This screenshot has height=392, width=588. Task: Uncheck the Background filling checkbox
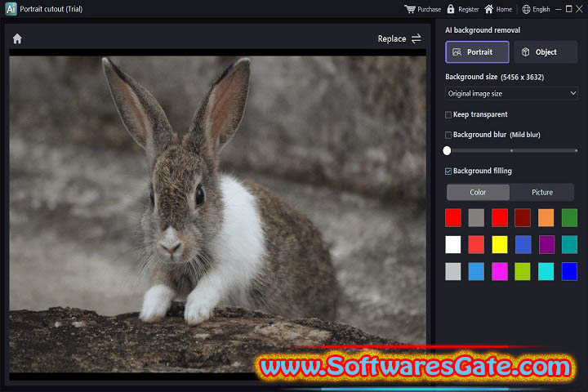click(448, 171)
